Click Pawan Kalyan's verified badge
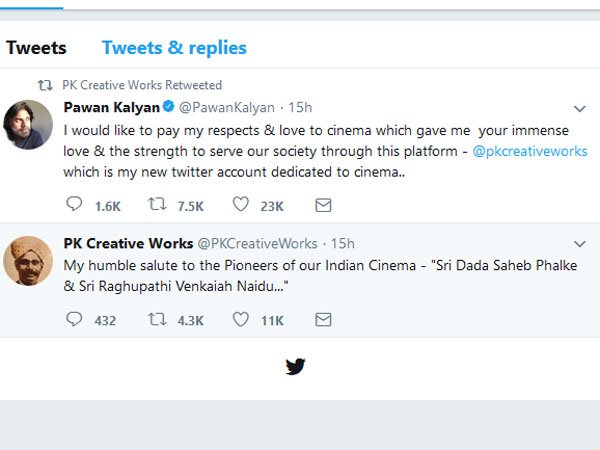600x450 pixels. 170,107
